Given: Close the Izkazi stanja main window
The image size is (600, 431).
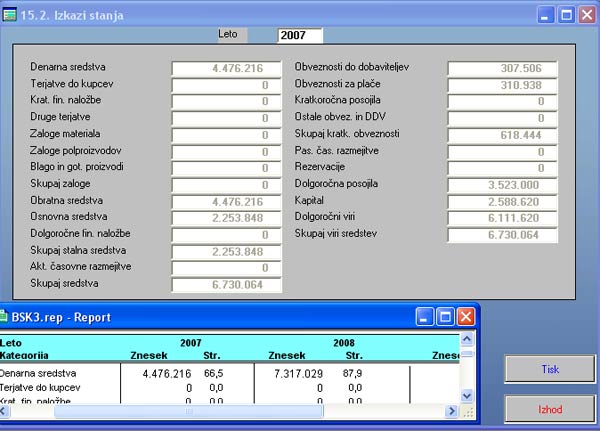Looking at the screenshot, I should (587, 15).
